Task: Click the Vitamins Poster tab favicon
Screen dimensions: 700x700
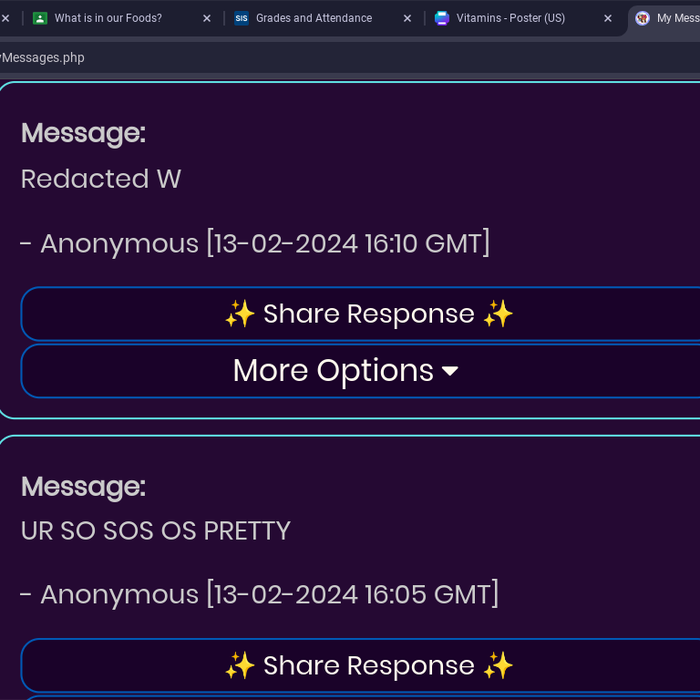Action: tap(442, 18)
